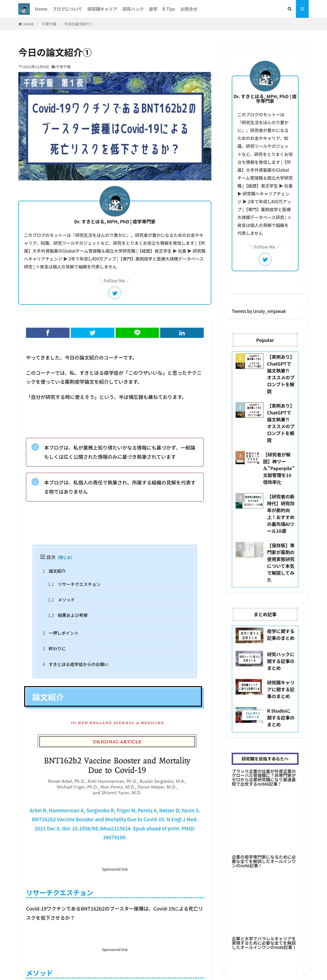Jump to 結果および考察 in table of contents

point(73,615)
